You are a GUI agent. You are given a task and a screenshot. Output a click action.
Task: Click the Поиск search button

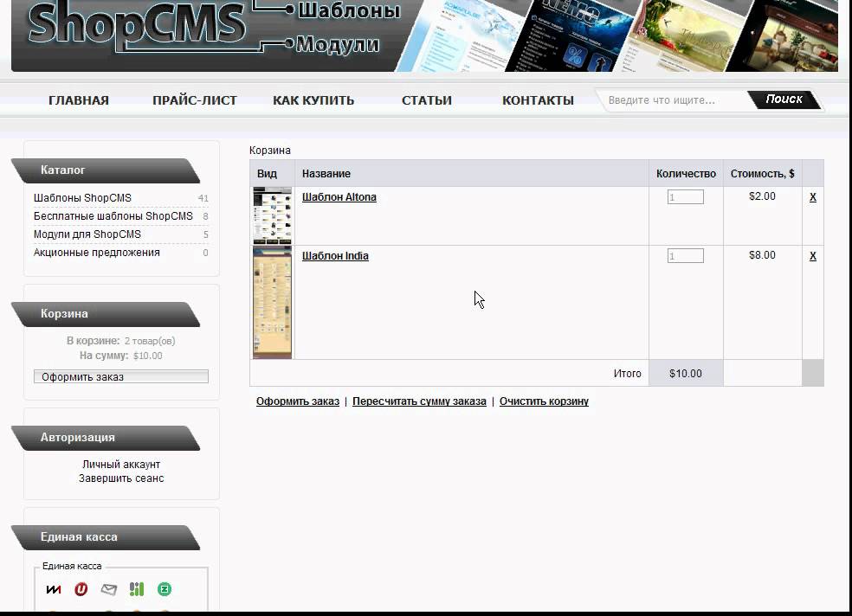(784, 99)
